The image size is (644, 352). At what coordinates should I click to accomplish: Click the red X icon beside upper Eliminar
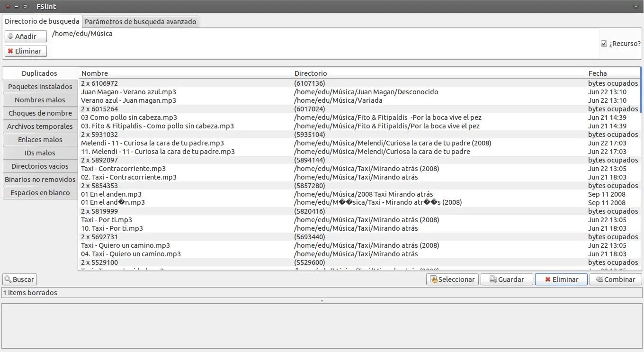(10, 51)
